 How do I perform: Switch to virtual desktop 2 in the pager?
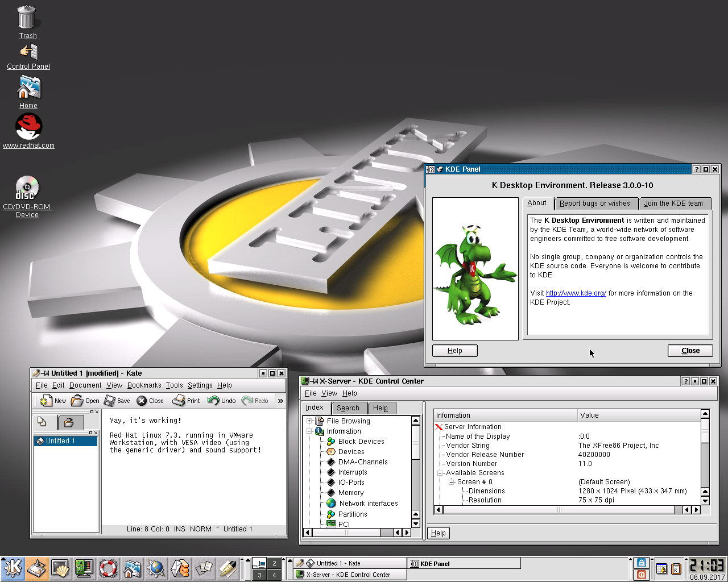pos(274,563)
